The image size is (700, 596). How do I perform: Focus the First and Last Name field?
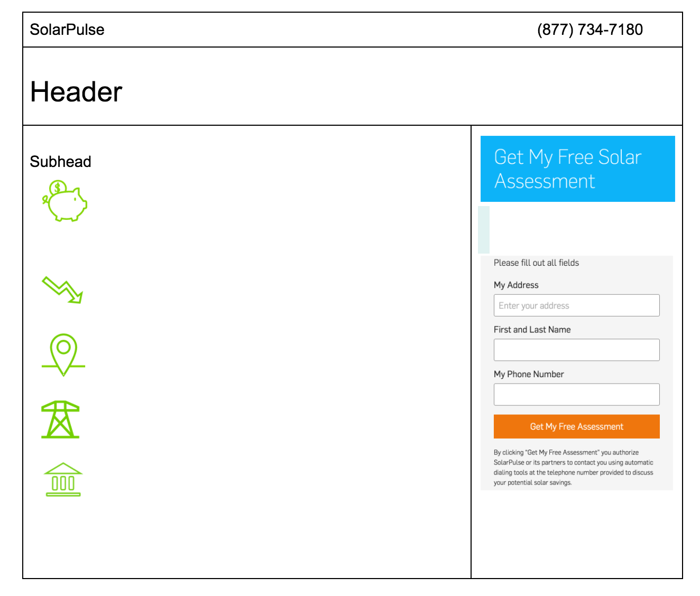(576, 350)
